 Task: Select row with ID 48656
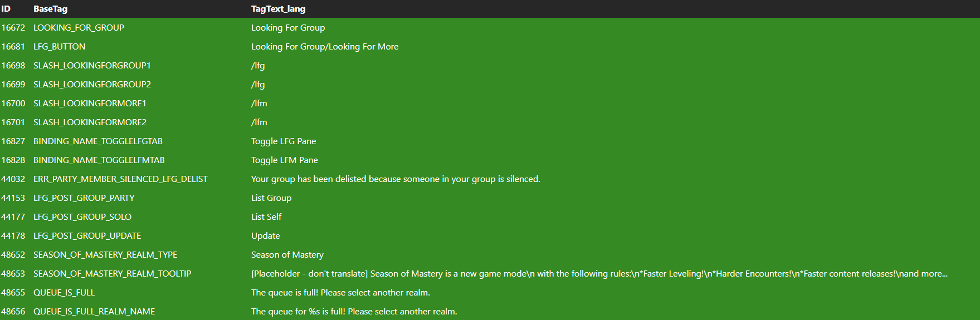(x=13, y=312)
